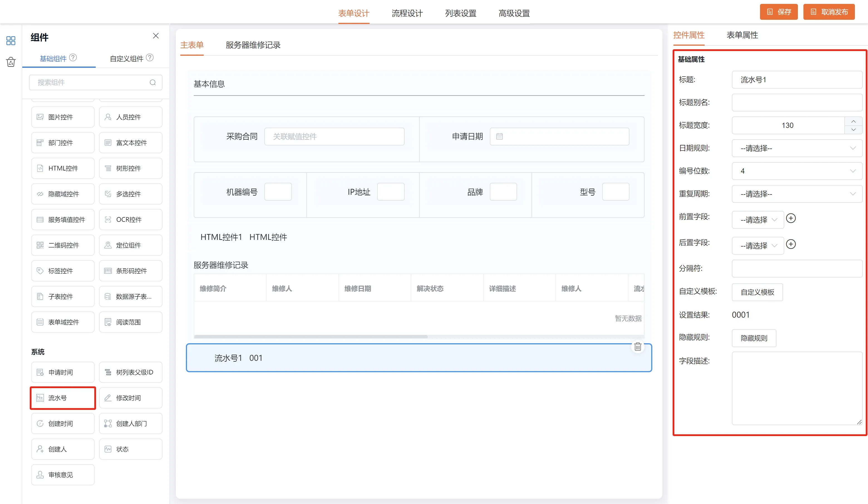
Task: Delete the selected 流水号1 field with trash icon
Action: point(638,347)
